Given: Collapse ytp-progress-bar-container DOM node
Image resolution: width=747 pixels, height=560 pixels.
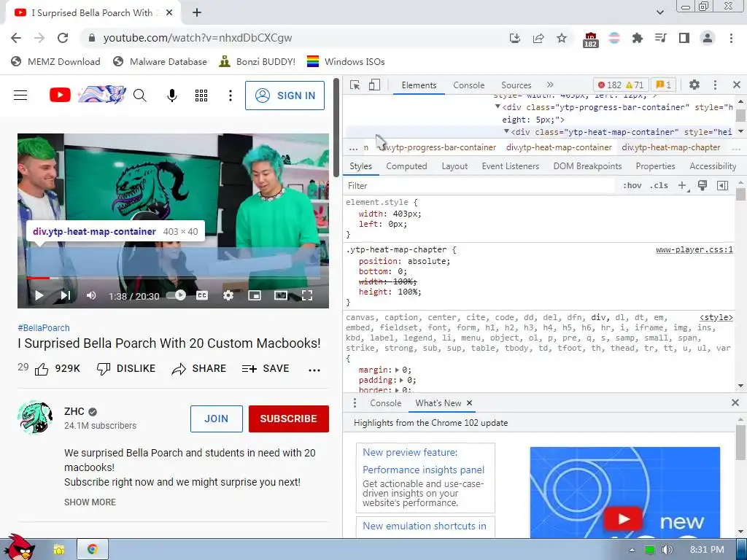Looking at the screenshot, I should point(498,107).
